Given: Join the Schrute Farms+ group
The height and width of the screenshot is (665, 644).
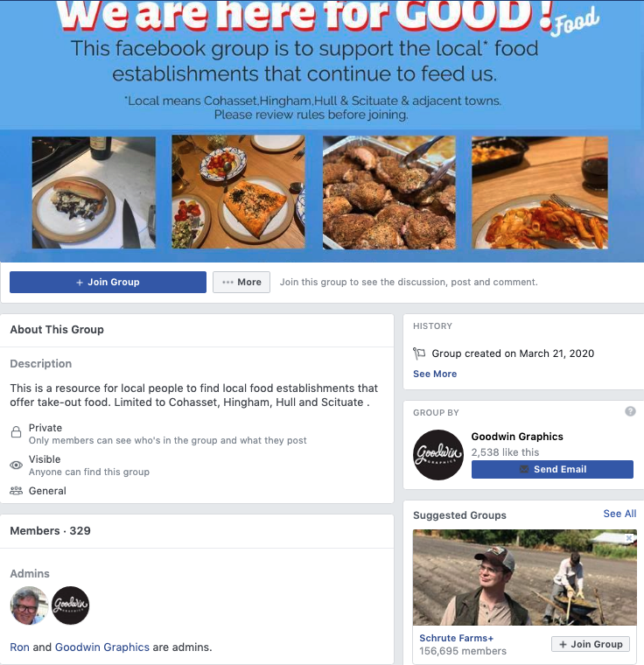Looking at the screenshot, I should tap(591, 644).
